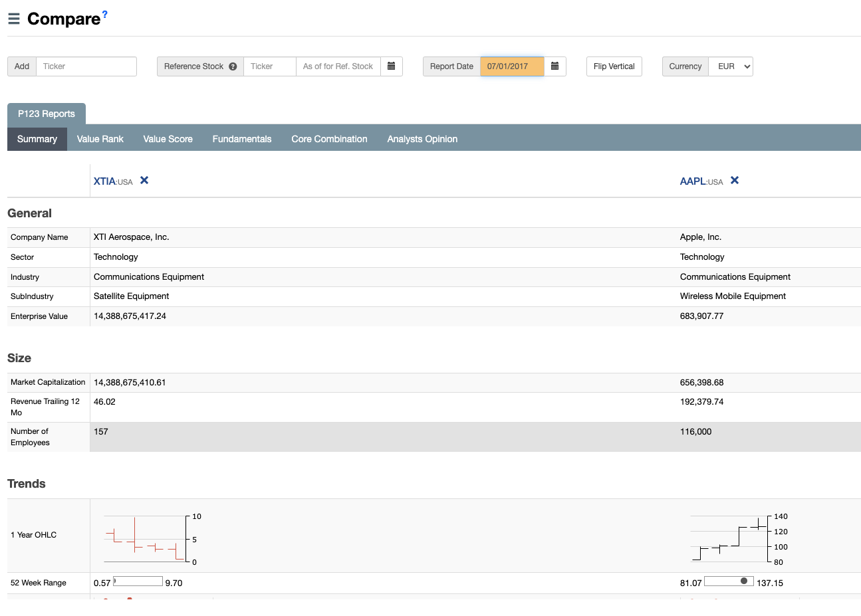Select the P123 Reports tab

(x=47, y=114)
